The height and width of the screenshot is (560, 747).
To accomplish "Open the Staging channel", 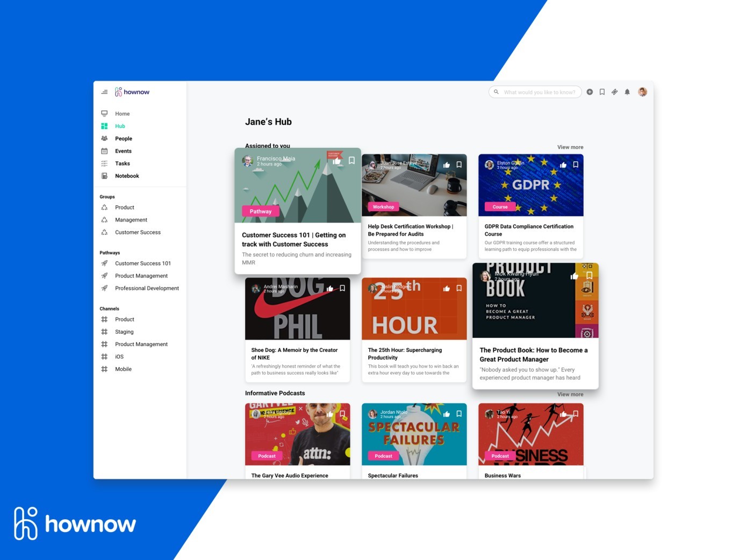I will point(124,332).
